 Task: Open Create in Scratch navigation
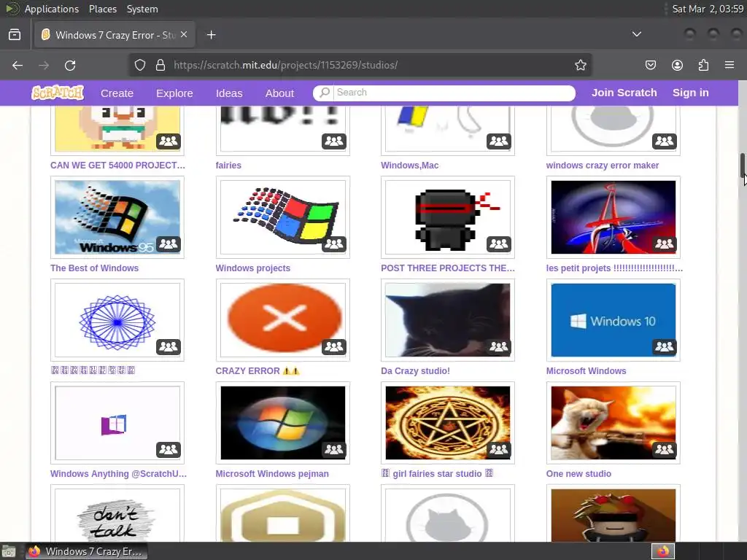coord(117,93)
